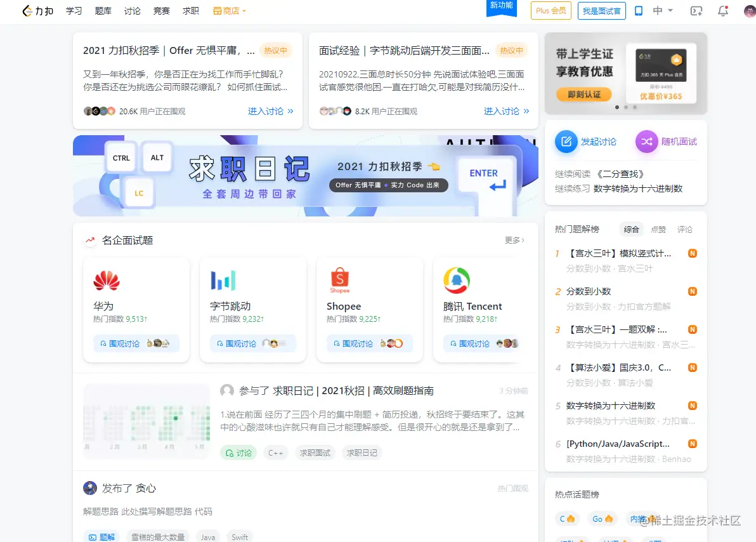Viewport: 756px width, 542px height.
Task: Click user avatars under 20.6K 用户正在围观
Action: [100, 111]
